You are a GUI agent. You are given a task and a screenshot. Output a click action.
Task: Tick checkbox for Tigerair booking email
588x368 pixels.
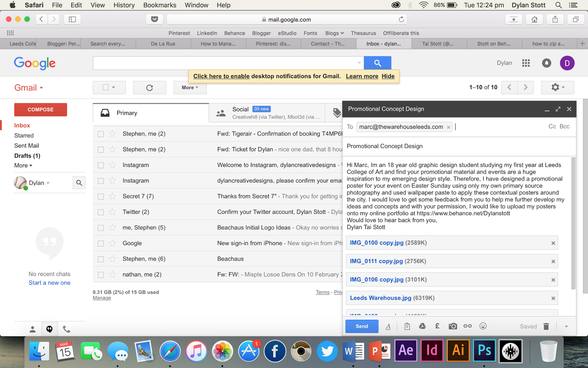[101, 134]
